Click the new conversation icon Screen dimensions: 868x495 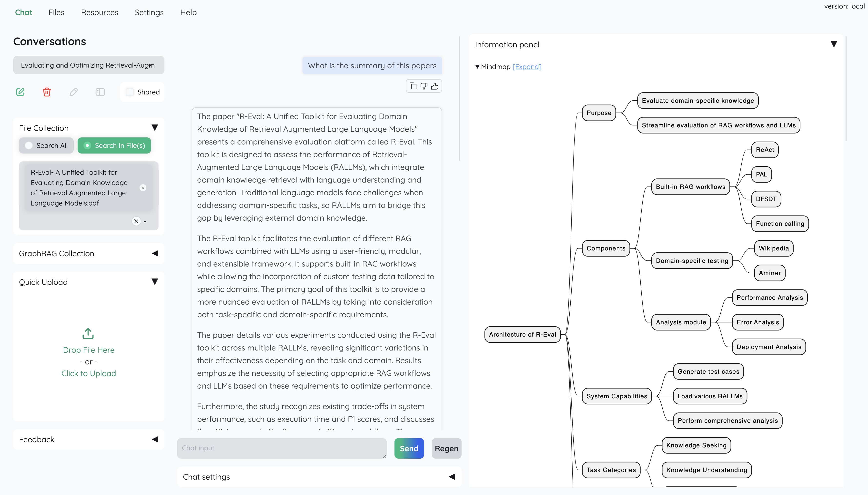[20, 92]
